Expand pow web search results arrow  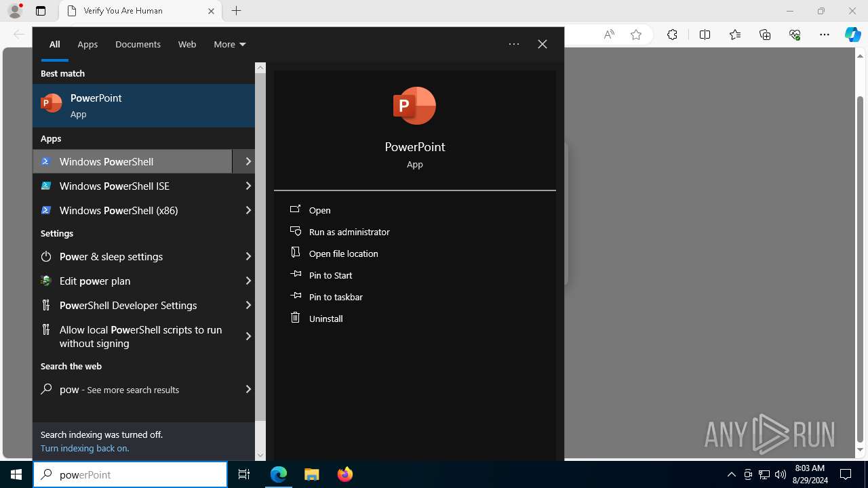[x=248, y=389]
